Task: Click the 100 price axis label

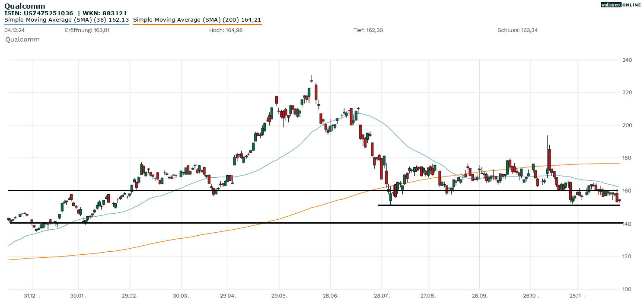Action: tap(627, 289)
